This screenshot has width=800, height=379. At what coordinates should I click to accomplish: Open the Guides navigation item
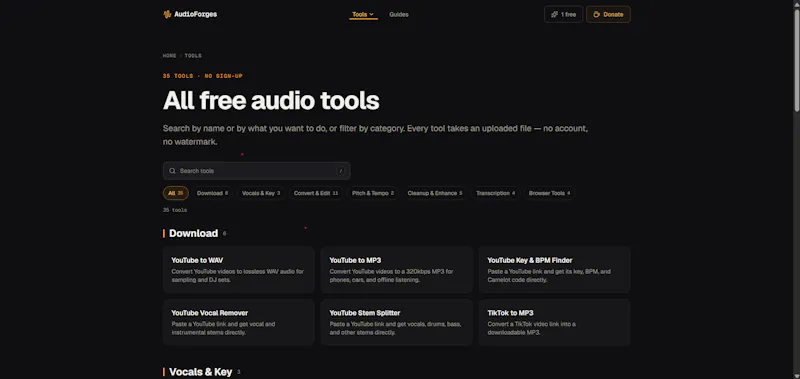click(x=398, y=14)
